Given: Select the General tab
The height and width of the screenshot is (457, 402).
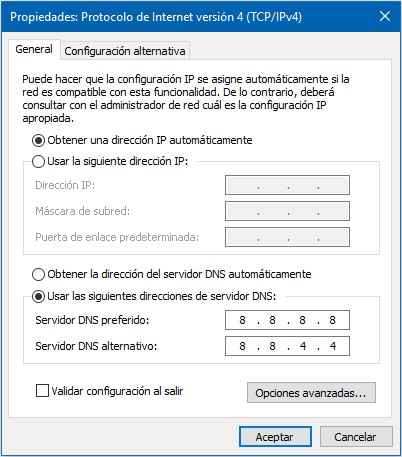Looking at the screenshot, I should [x=34, y=49].
